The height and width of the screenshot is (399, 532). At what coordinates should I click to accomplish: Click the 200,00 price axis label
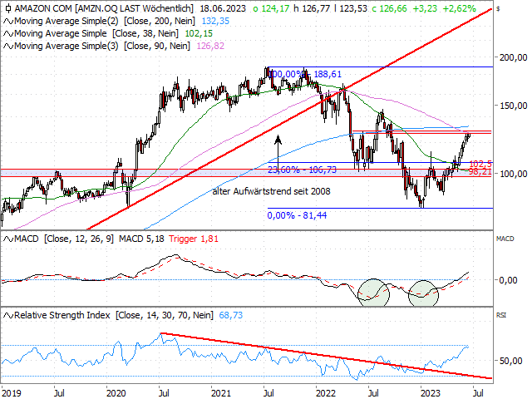(x=513, y=57)
